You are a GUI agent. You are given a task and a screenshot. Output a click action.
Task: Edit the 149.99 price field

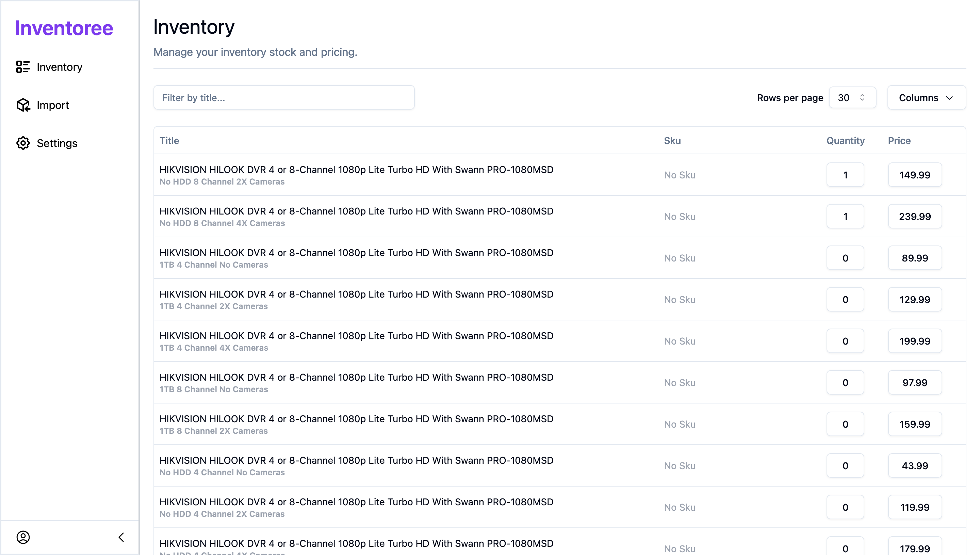tap(915, 175)
